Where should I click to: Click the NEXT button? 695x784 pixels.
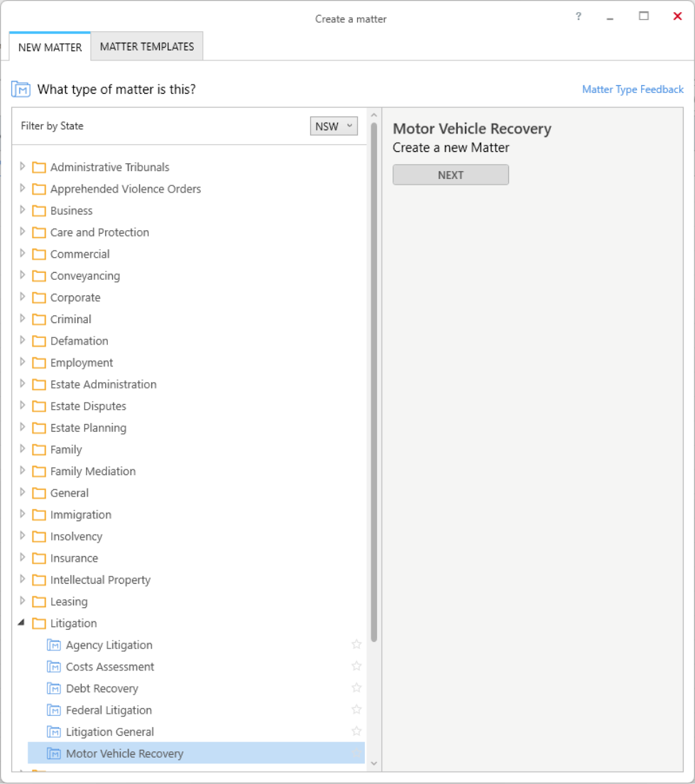coord(451,175)
